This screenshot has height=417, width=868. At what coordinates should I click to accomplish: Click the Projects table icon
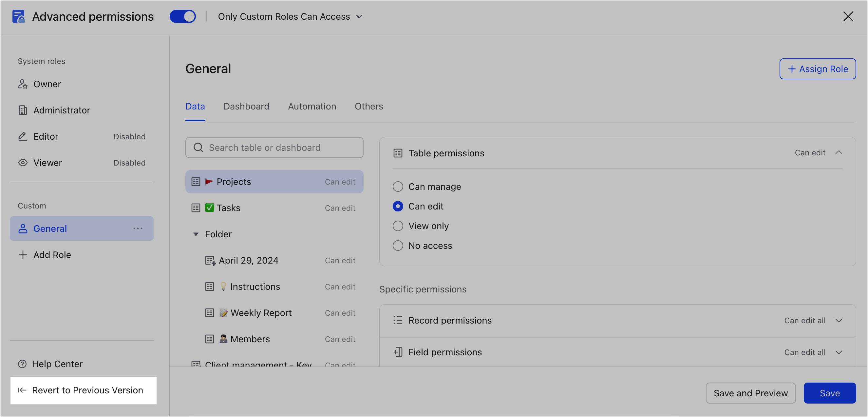196,182
